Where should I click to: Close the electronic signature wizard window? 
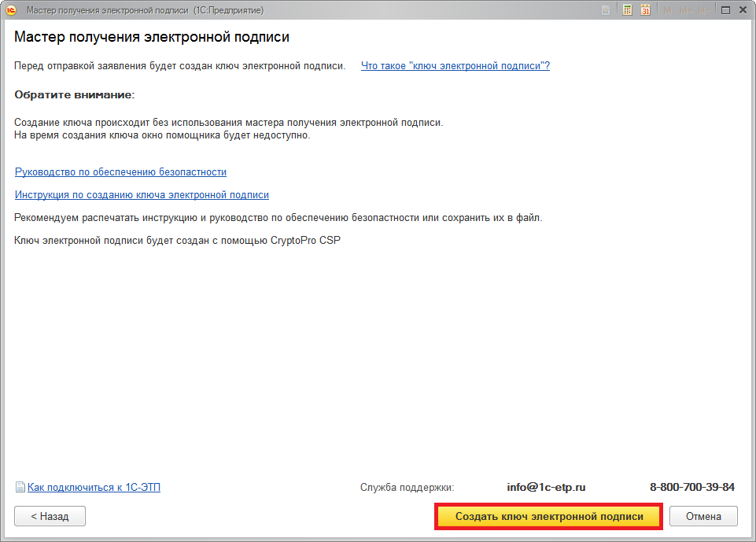[x=742, y=10]
